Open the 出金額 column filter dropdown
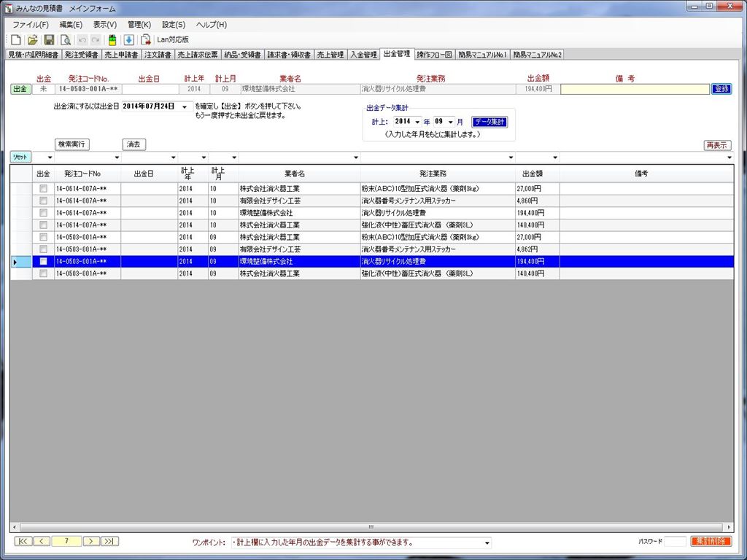Screen dimensions: 747x560 [x=555, y=157]
